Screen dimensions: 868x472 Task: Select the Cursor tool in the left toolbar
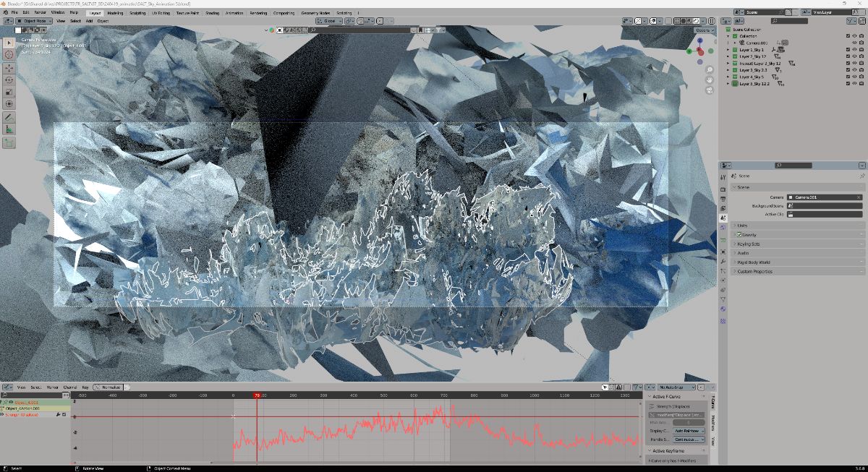tap(9, 55)
